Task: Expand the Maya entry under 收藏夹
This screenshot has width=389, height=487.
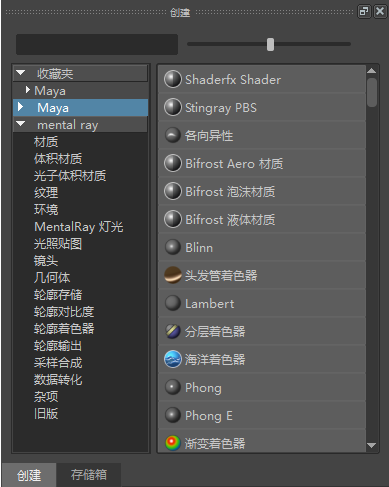Action: coord(28,90)
